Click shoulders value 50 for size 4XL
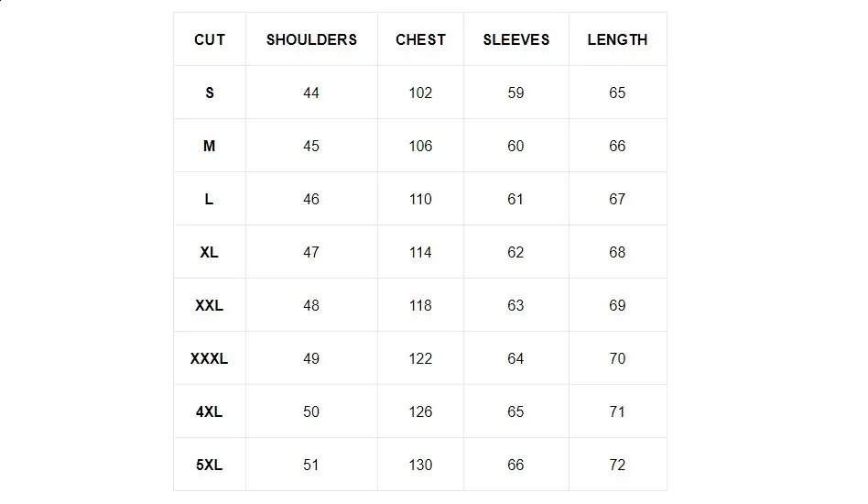The height and width of the screenshot is (504, 868). pyautogui.click(x=311, y=411)
